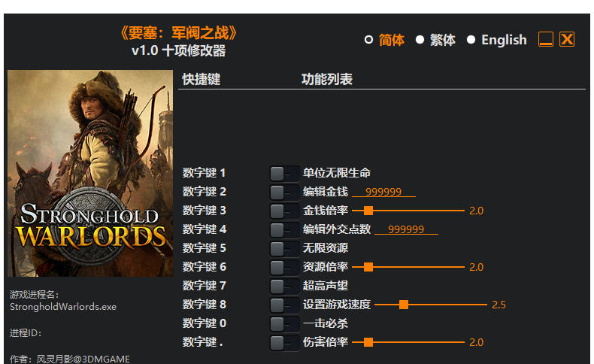Enable 一击必杀 switch
Viewport: 594px width, 364px height.
pos(284,324)
